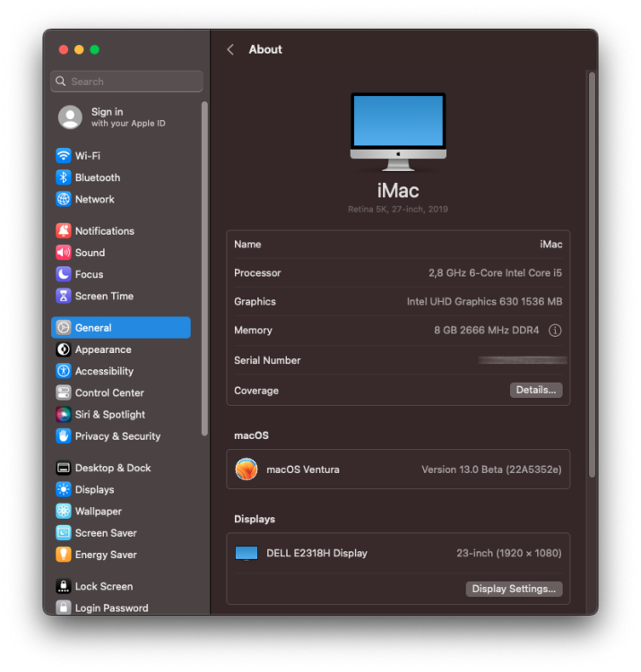Click the macOS Ventura logo icon
This screenshot has width=641, height=672.
[x=247, y=470]
